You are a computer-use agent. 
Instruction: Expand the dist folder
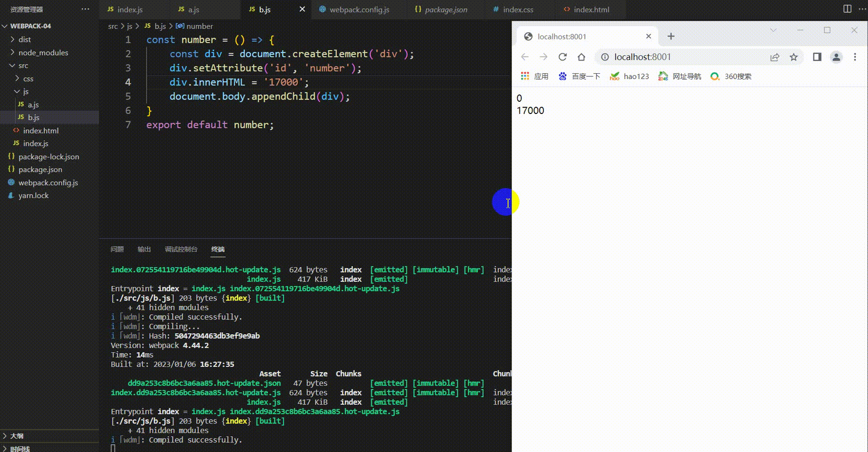pos(24,39)
